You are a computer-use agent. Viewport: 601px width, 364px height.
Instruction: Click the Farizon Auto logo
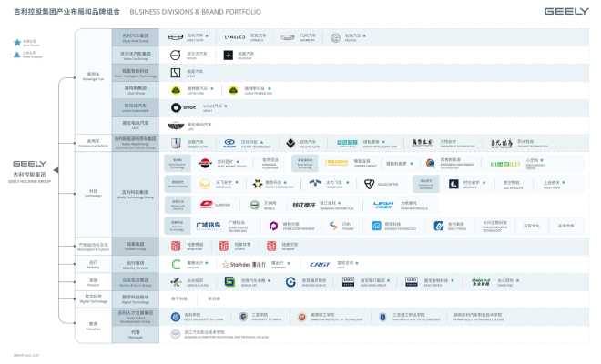click(176, 143)
